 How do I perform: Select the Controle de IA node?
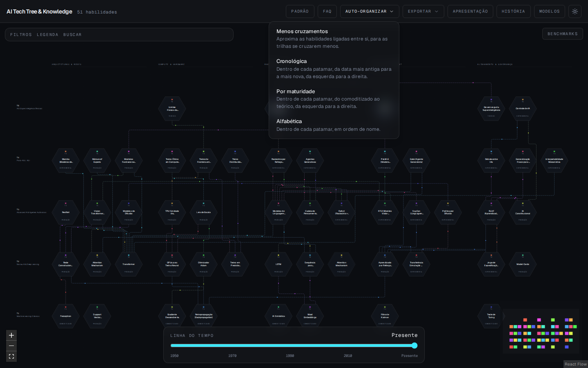tap(523, 109)
